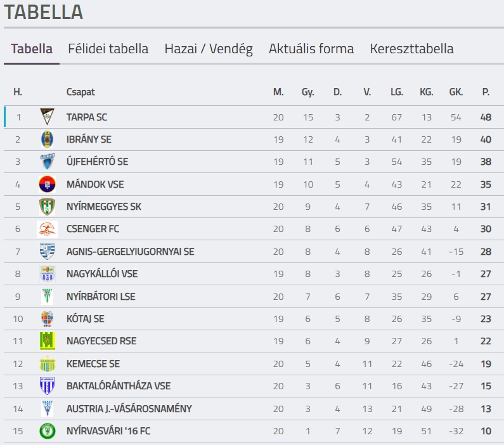The image size is (504, 445).
Task: Click the NAGYKÁLLÓI VSE team name
Action: (102, 274)
